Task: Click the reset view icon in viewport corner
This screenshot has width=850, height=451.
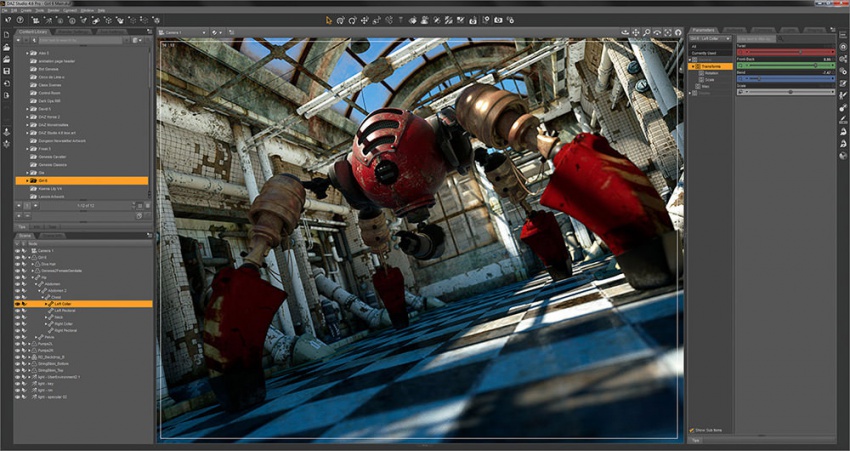Action: click(677, 32)
